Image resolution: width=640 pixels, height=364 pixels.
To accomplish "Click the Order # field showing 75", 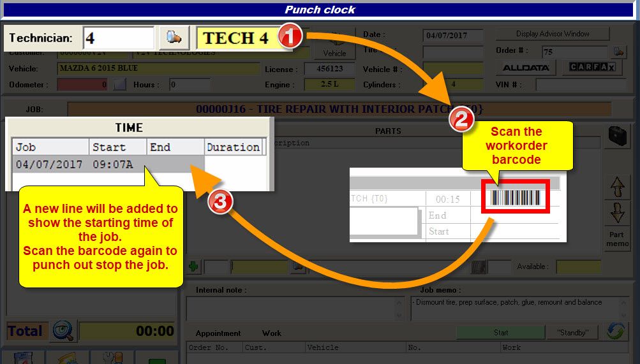I will tap(576, 52).
